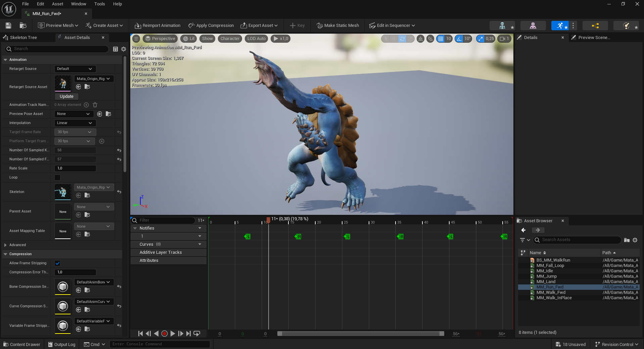644x349 pixels.
Task: Click the timeline horizontal range scrollbar
Action: click(x=361, y=334)
